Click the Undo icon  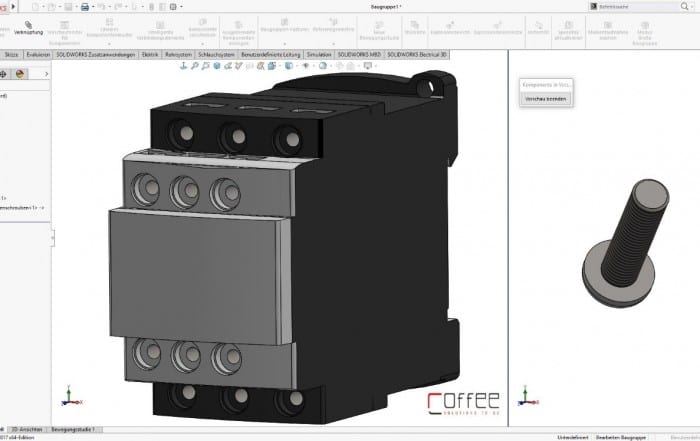[101, 7]
